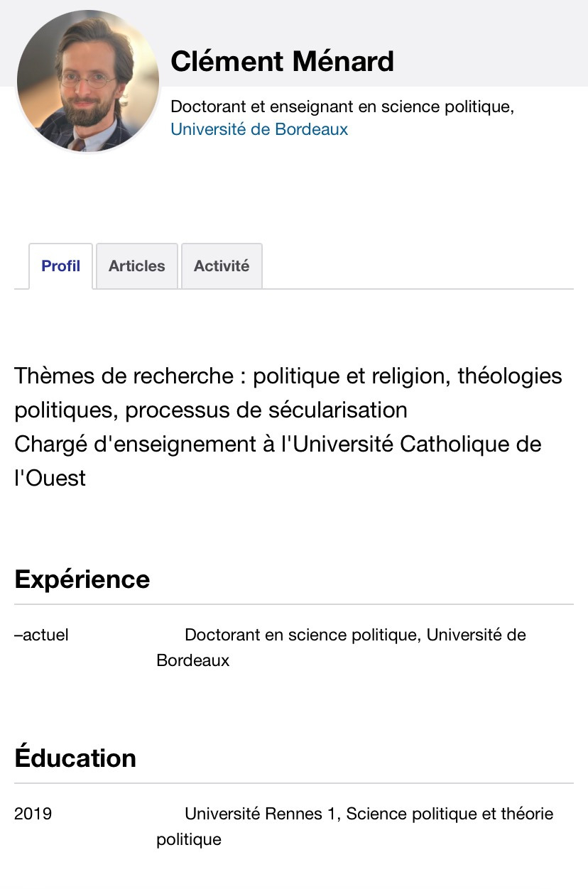This screenshot has width=588, height=889.
Task: Switch to the Articles tab
Action: tap(136, 266)
